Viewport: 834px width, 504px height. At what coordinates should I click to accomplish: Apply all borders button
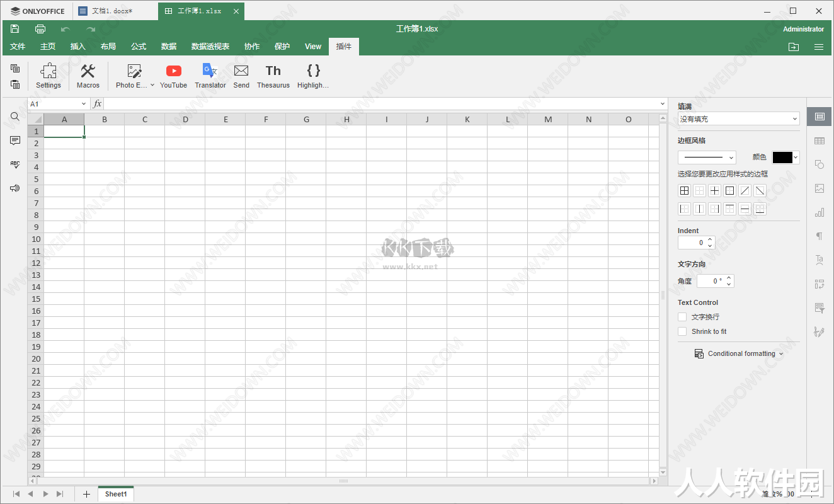685,190
